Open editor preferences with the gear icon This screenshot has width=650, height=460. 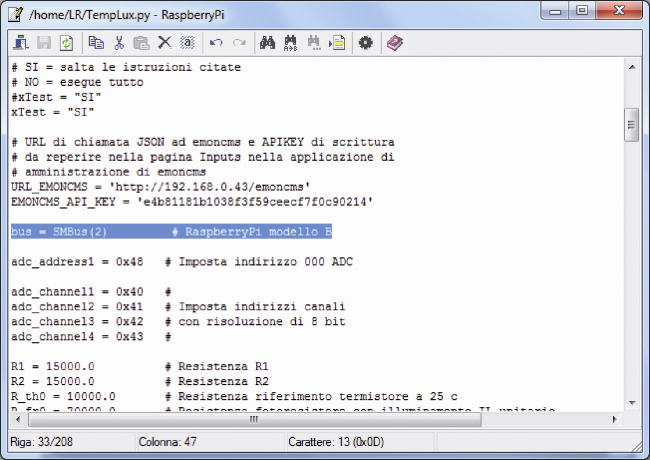[366, 43]
